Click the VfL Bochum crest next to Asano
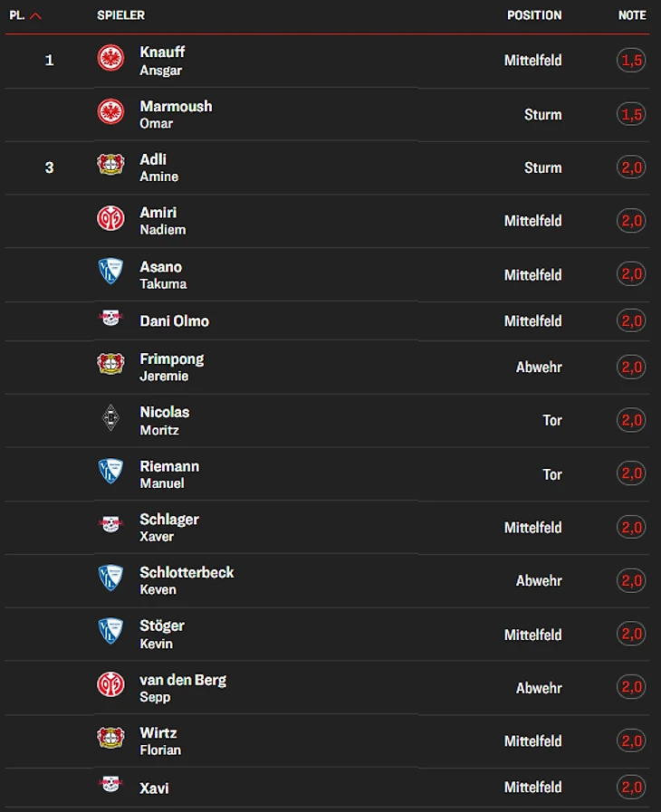Image resolution: width=661 pixels, height=812 pixels. pyautogui.click(x=110, y=271)
